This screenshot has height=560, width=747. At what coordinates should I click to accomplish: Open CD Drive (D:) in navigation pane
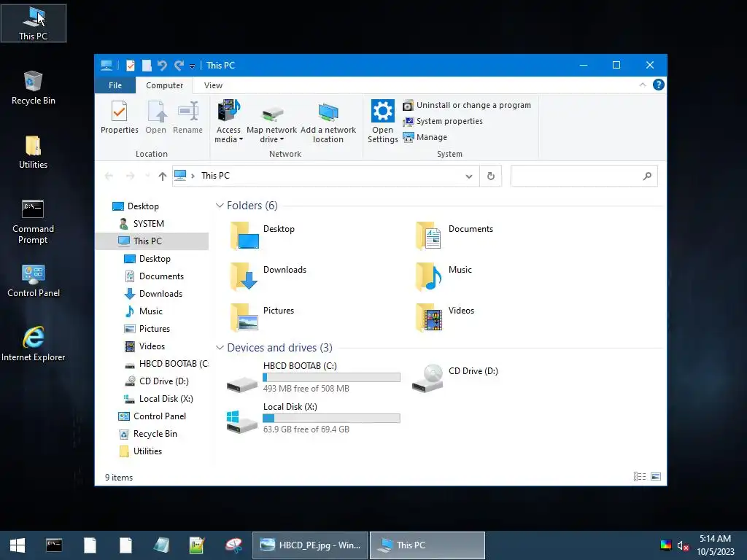click(163, 381)
